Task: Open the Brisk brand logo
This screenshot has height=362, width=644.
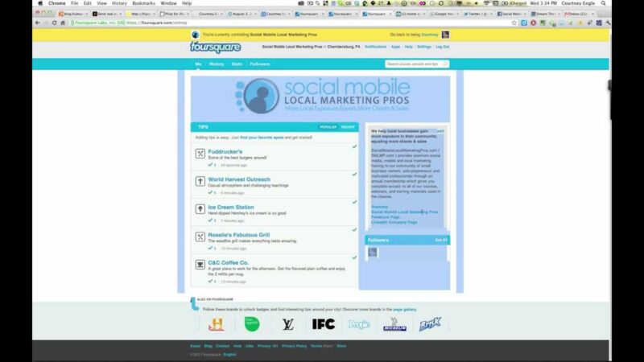Action: pyautogui.click(x=430, y=324)
